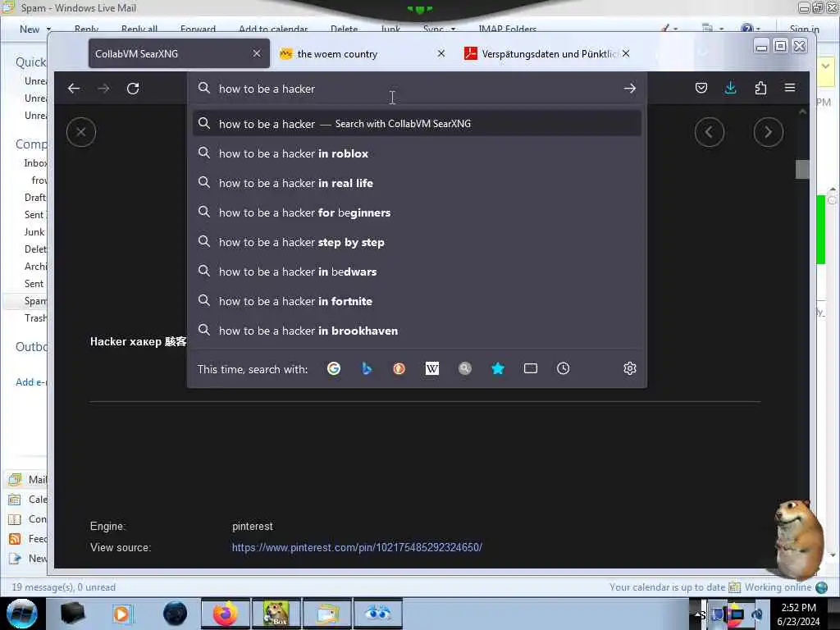840x630 pixels.
Task: Open the Windows Start menu
Action: pyautogui.click(x=22, y=614)
